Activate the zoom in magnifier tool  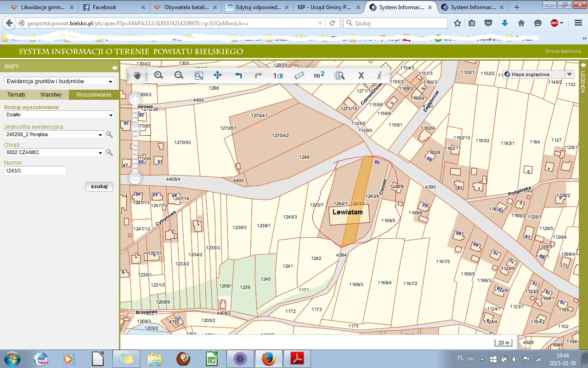pyautogui.click(x=159, y=75)
